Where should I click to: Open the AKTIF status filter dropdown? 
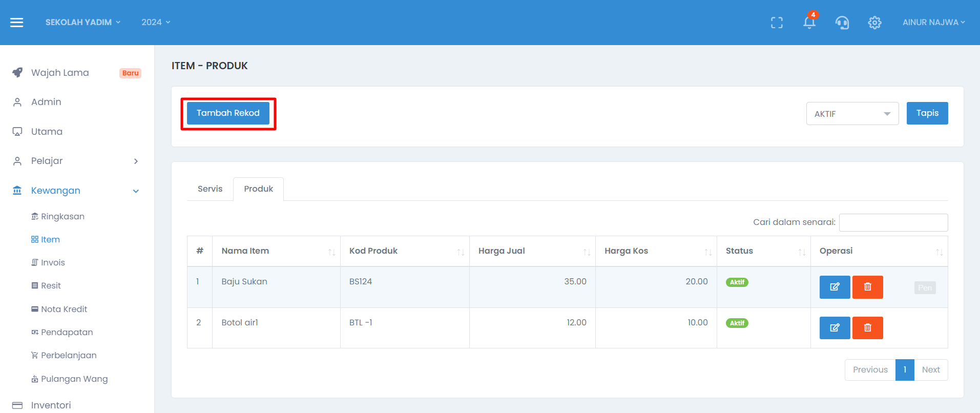point(852,114)
